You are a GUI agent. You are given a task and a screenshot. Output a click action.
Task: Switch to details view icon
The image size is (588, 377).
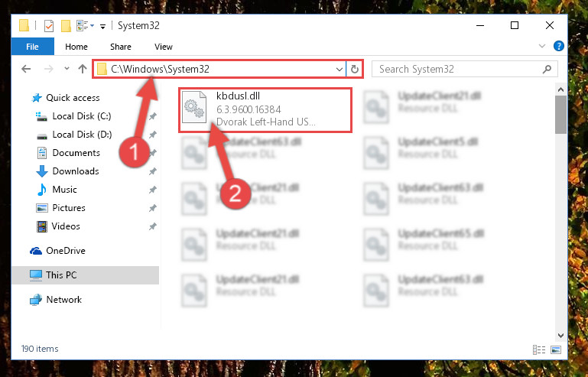[539, 349]
